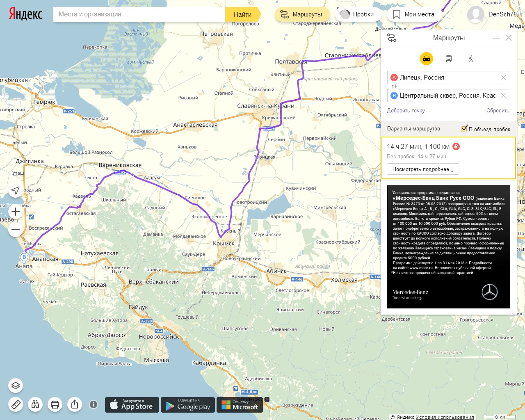The height and width of the screenshot is (420, 525).
Task: Select the 14 ч 27 мин route variant
Action: click(x=449, y=158)
